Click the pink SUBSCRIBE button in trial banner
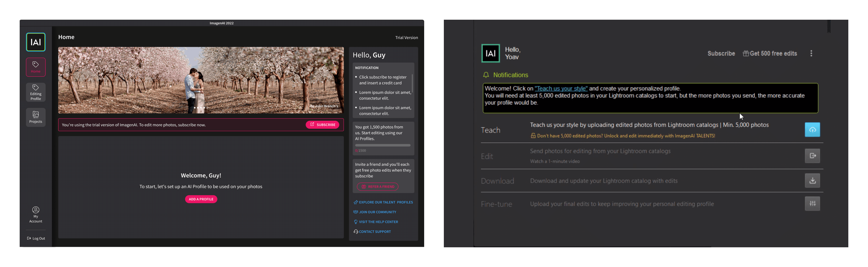The width and height of the screenshot is (868, 267). (x=322, y=125)
